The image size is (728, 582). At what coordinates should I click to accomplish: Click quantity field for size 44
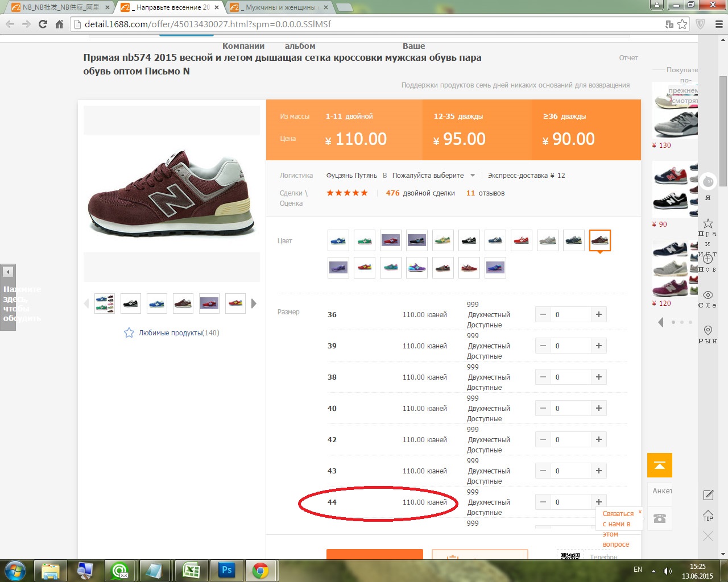pyautogui.click(x=571, y=502)
